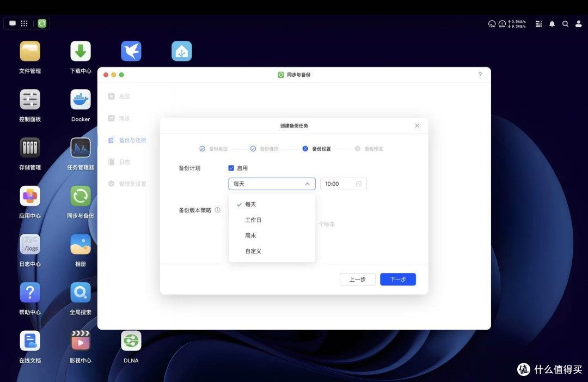
Task: Click the 下一步 button
Action: tap(398, 279)
